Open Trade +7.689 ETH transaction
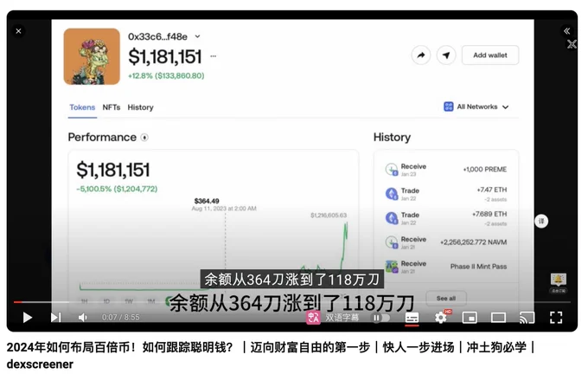The height and width of the screenshot is (374, 588). [x=446, y=218]
